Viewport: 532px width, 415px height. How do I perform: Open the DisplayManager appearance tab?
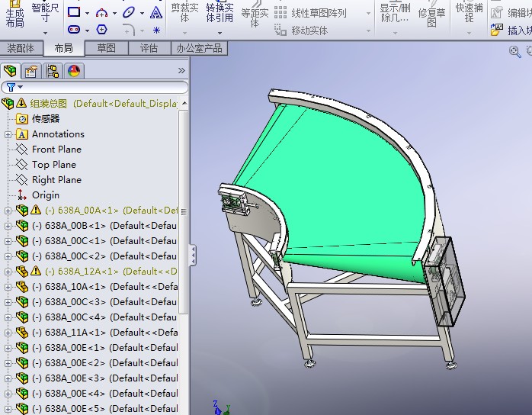click(x=74, y=71)
